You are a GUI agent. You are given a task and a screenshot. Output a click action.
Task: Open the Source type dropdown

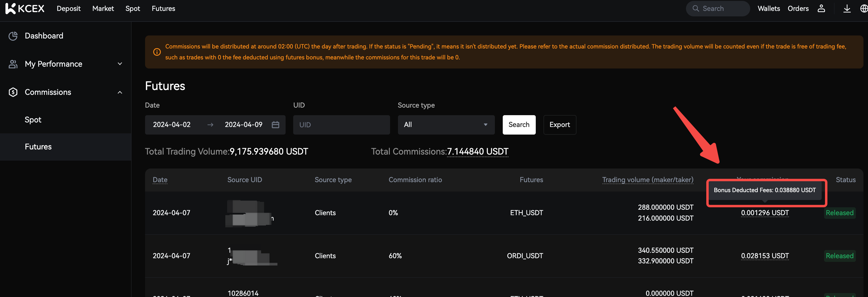click(446, 125)
